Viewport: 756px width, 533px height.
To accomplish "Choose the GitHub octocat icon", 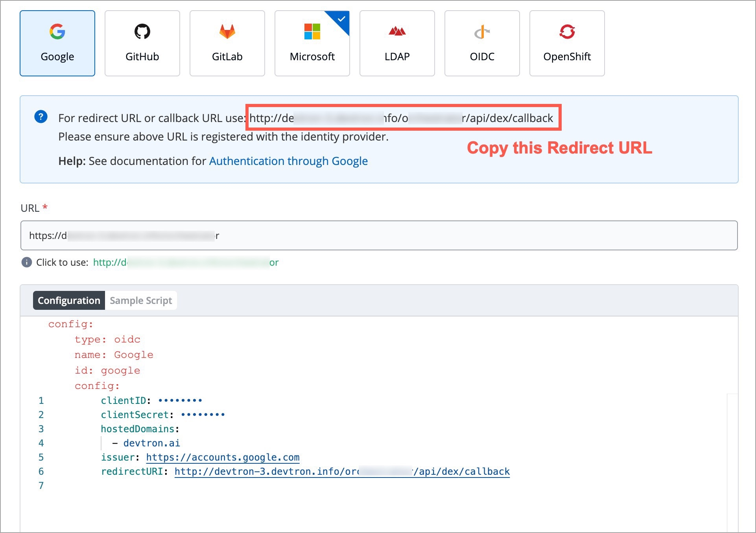I will pyautogui.click(x=142, y=31).
